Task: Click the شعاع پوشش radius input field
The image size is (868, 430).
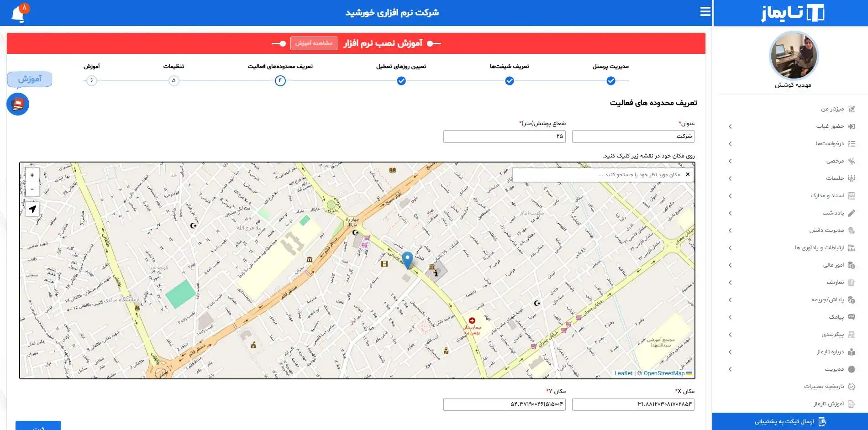Action: click(x=504, y=136)
